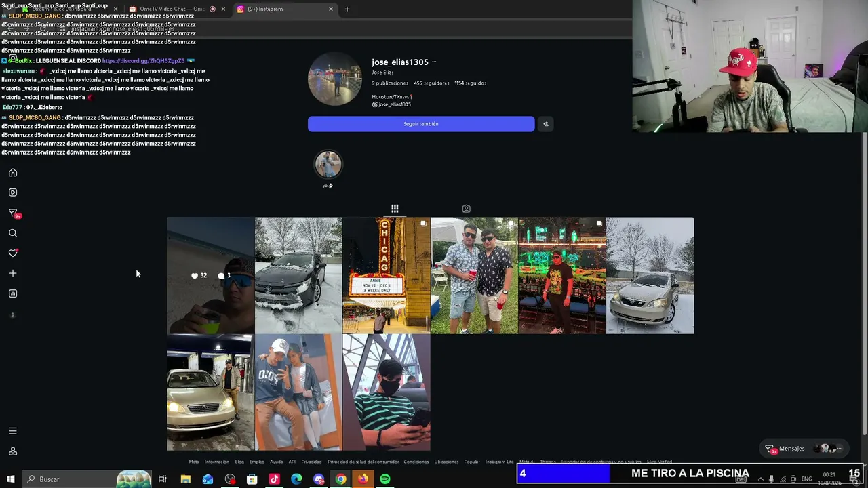Open the Threads link jose_elias1305
Screen dimensions: 868x488
pyautogui.click(x=391, y=104)
